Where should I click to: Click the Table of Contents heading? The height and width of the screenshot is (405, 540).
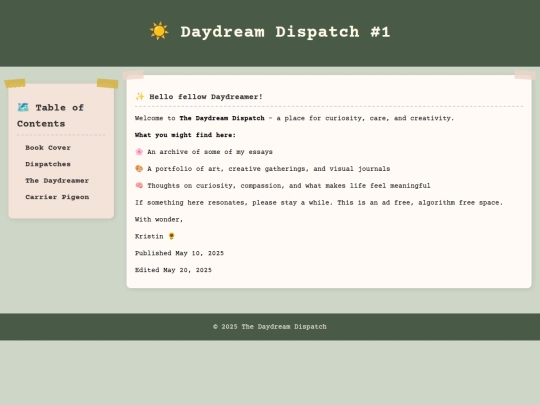pyautogui.click(x=51, y=115)
